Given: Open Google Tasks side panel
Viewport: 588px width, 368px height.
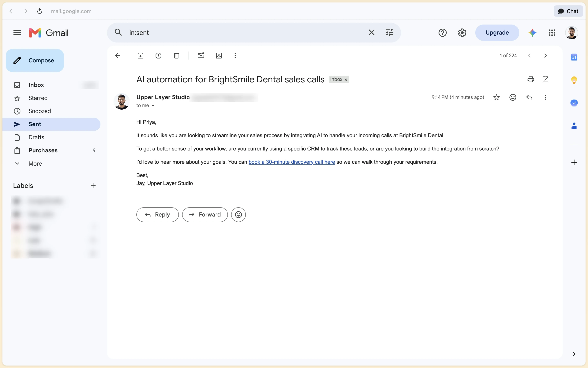Looking at the screenshot, I should (x=574, y=103).
